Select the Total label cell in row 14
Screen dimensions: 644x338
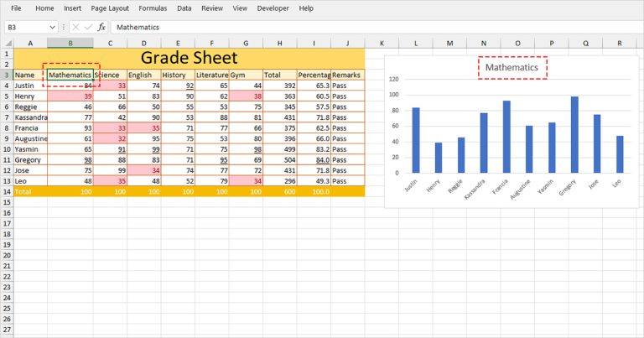pyautogui.click(x=30, y=192)
